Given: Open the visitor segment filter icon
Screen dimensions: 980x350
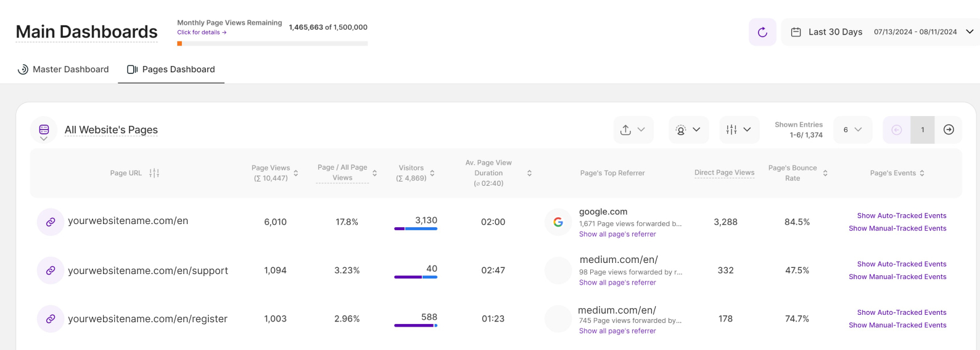Looking at the screenshot, I should coord(688,130).
